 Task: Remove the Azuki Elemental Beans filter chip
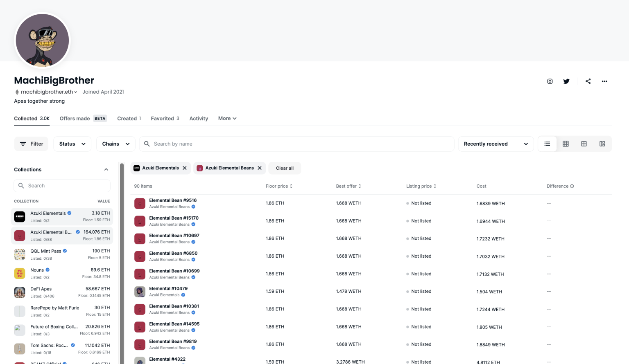tap(260, 168)
